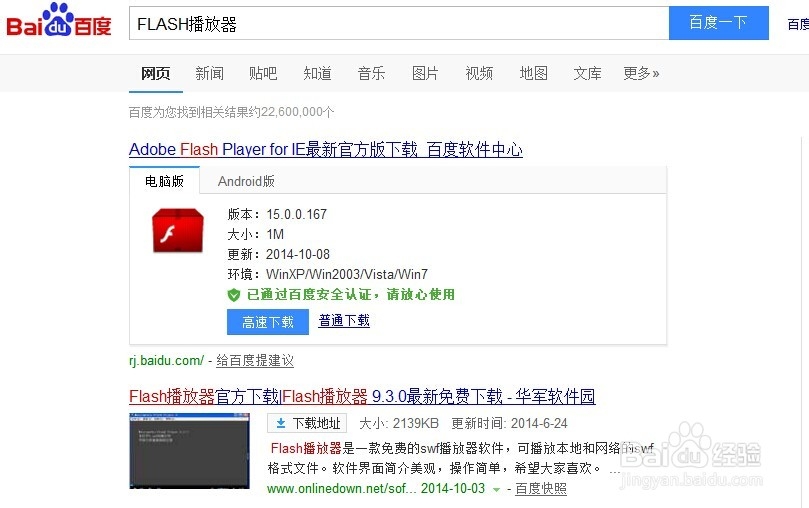Click the 更新时间: 2014-6-24 text
809x508 pixels.
click(x=509, y=423)
